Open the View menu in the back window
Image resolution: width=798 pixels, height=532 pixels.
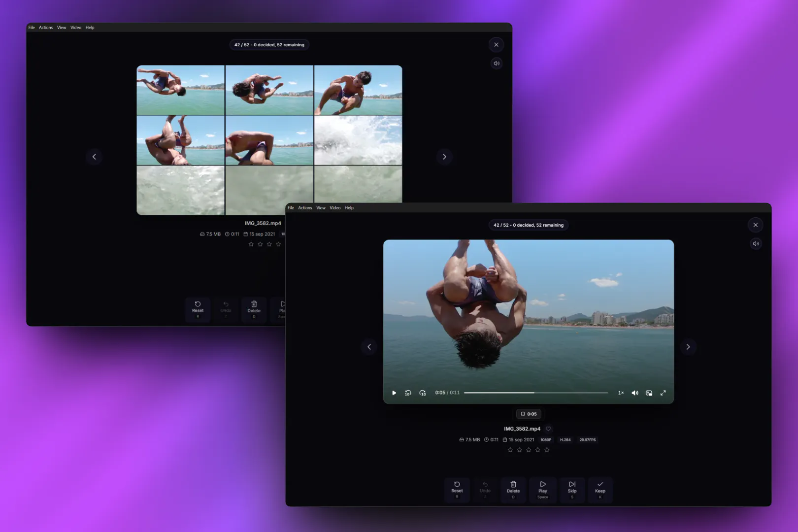[x=62, y=28]
